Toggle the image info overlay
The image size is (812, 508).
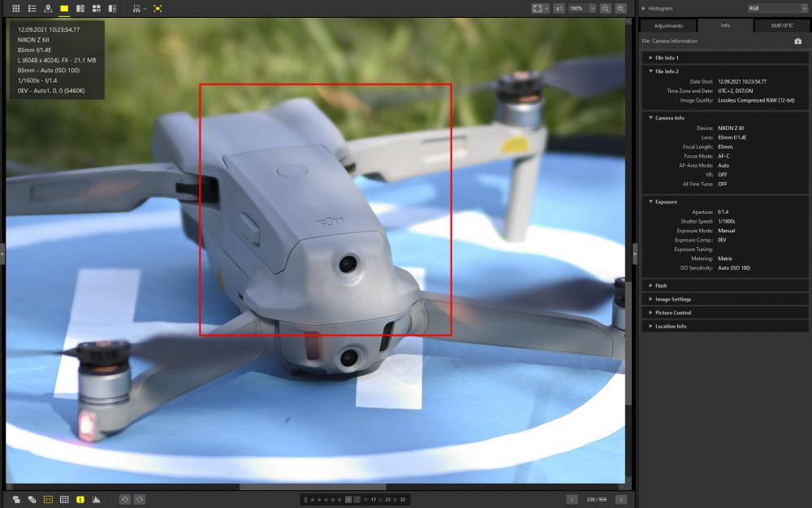pos(80,499)
